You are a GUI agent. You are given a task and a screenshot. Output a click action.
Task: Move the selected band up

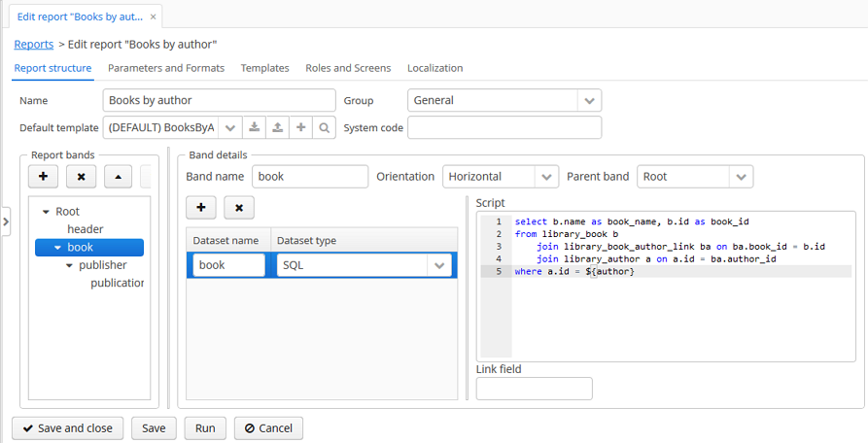coord(118,177)
